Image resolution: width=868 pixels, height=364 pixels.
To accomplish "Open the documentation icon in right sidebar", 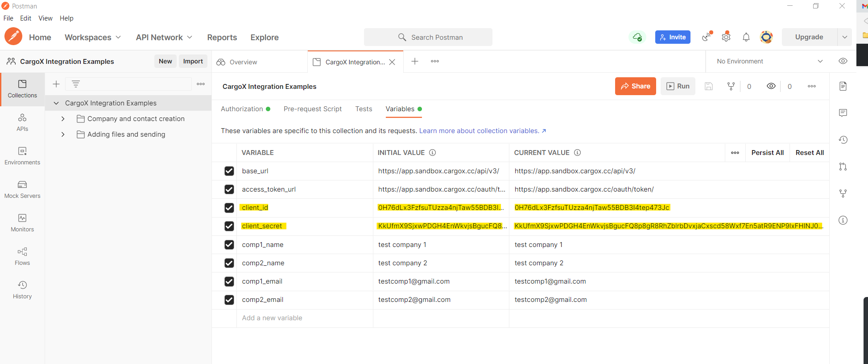I will (843, 86).
